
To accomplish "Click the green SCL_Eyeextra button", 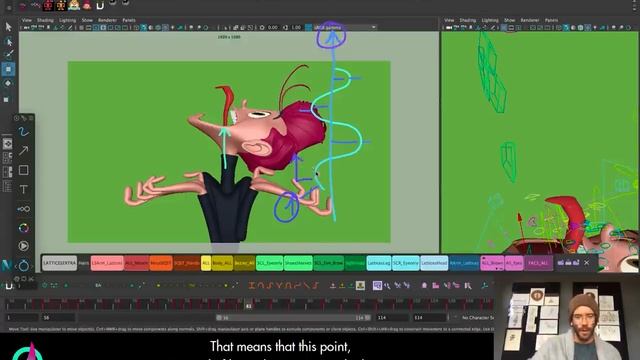I will pyautogui.click(x=269, y=263).
